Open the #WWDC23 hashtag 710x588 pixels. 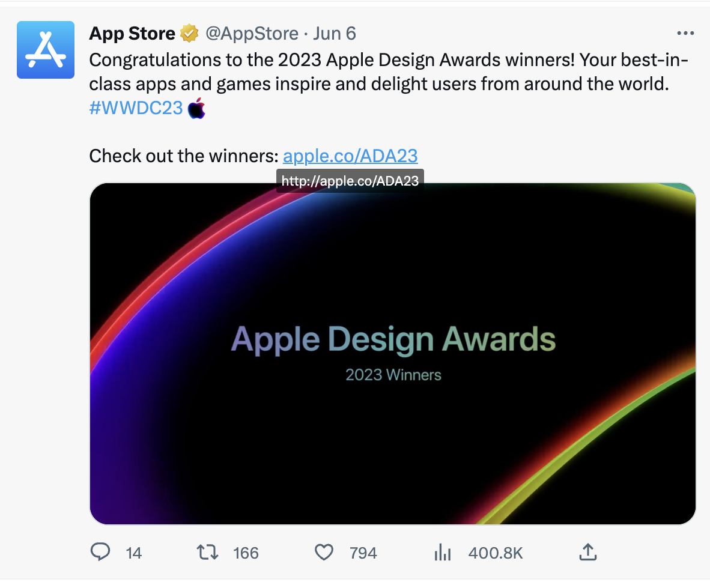[136, 108]
